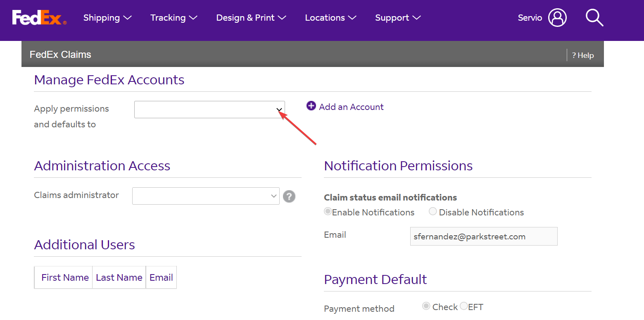Click the Claim status email notifications label

(390, 198)
